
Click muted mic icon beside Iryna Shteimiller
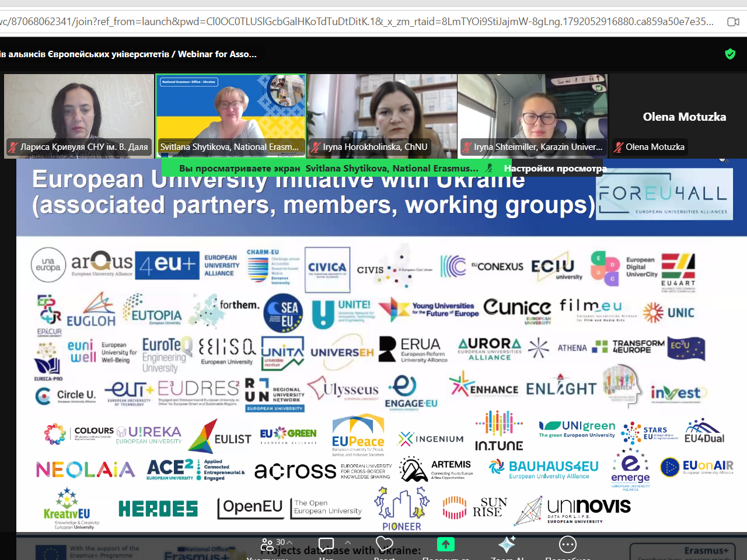click(x=466, y=147)
